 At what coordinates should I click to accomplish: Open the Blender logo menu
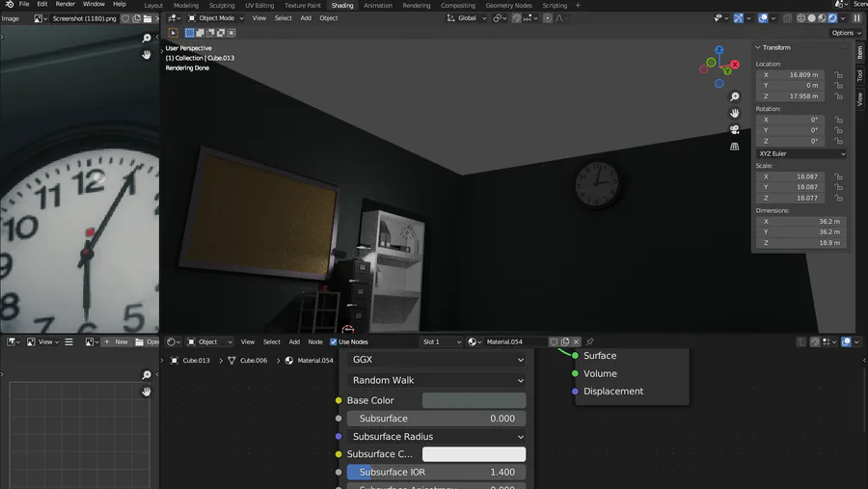[x=10, y=4]
